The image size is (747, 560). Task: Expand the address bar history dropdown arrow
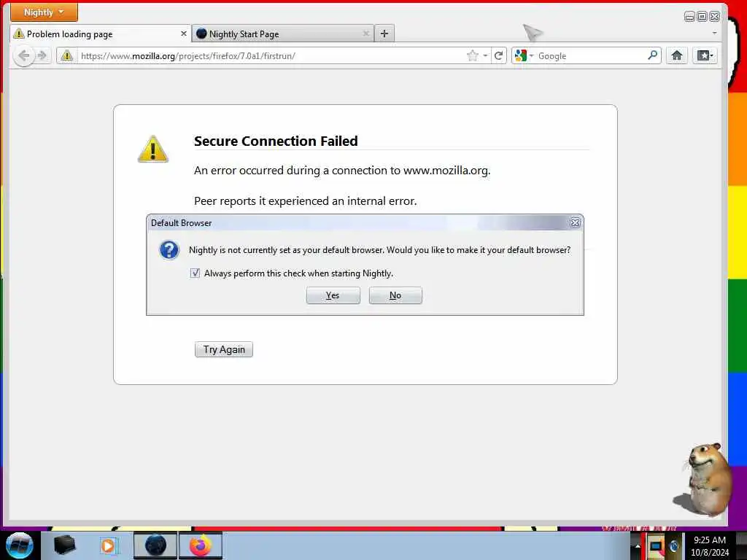click(x=485, y=55)
